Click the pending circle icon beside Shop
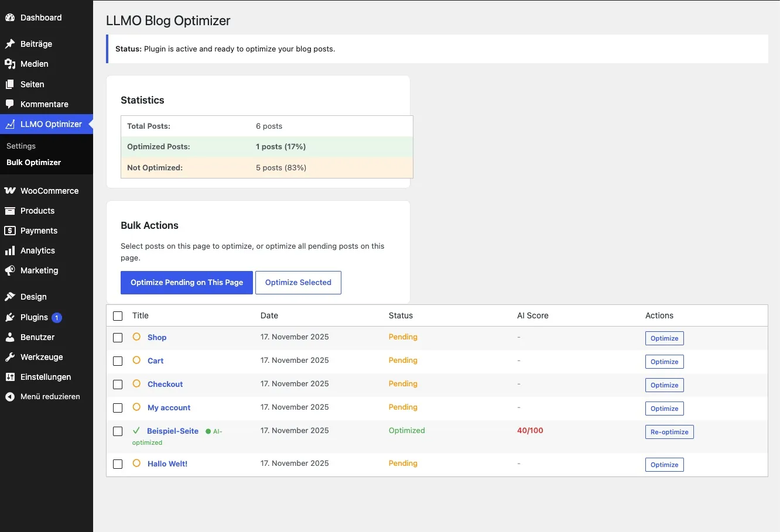 point(136,337)
